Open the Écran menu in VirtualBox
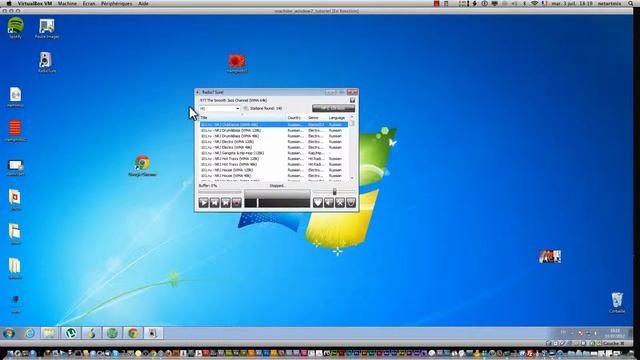The height and width of the screenshot is (360, 640). pos(89,3)
